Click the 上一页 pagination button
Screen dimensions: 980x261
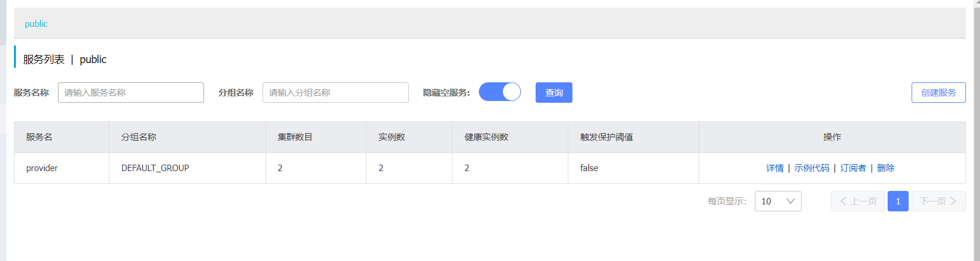pyautogui.click(x=858, y=201)
